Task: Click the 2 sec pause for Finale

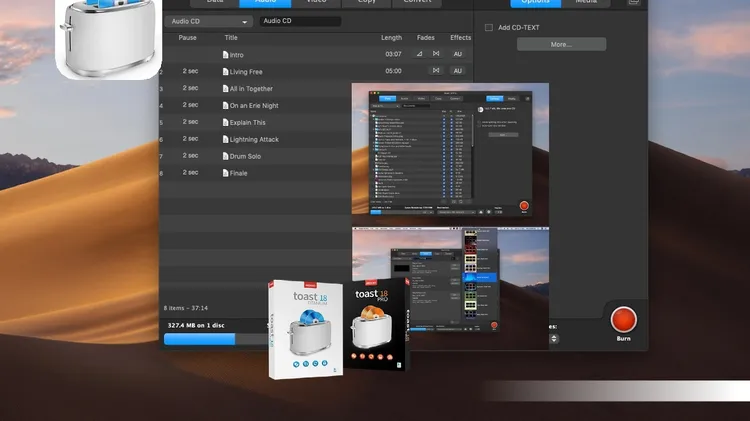Action: [190, 172]
